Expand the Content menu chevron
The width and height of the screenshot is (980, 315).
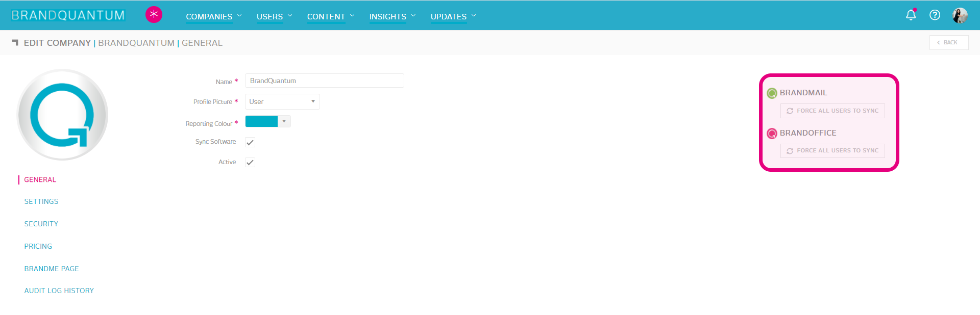(352, 16)
